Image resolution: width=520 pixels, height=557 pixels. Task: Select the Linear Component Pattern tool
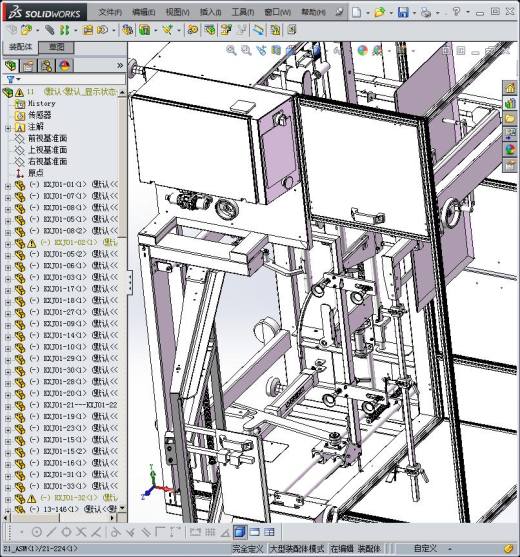[64, 30]
